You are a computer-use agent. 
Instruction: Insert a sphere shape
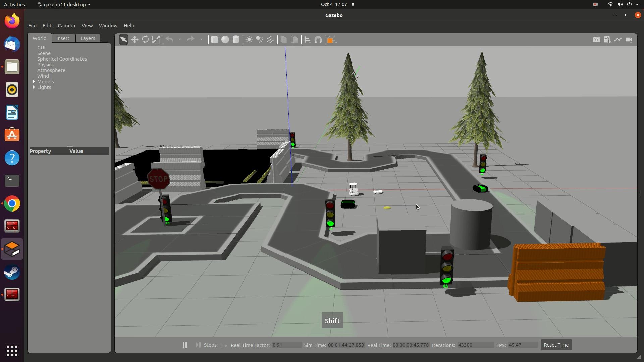225,40
